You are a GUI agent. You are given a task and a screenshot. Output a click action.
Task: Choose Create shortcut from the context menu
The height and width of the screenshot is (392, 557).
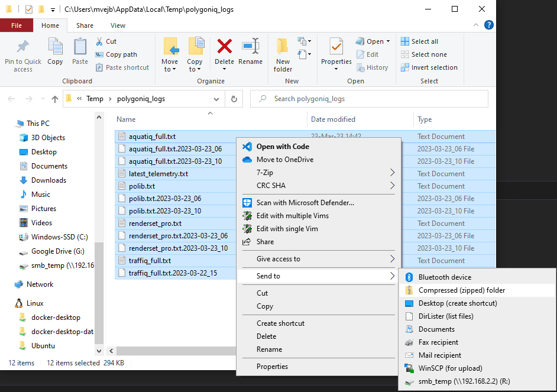[280, 323]
